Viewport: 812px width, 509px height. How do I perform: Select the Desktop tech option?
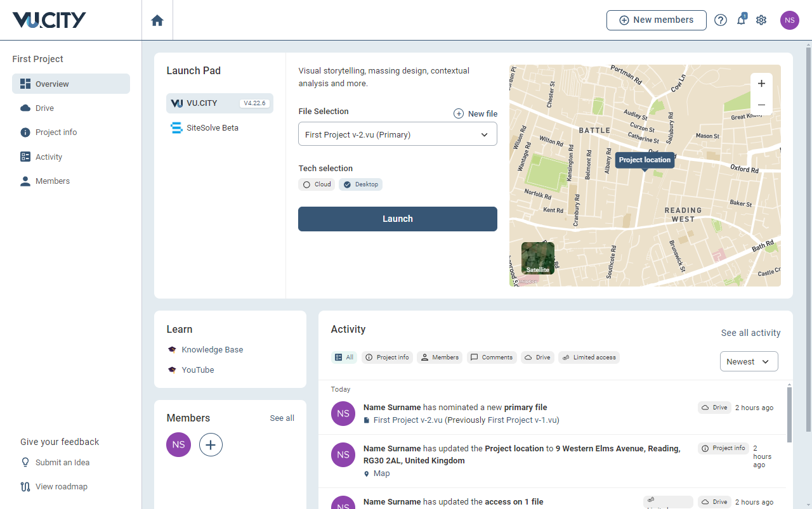point(360,184)
